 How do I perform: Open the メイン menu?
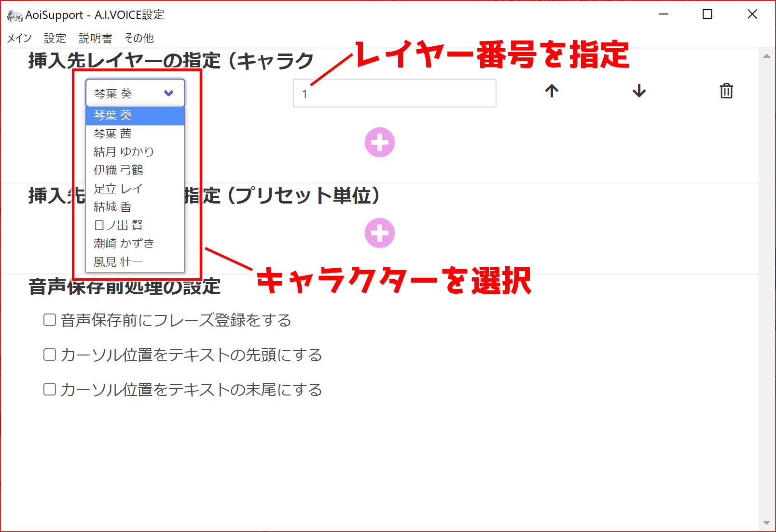19,38
